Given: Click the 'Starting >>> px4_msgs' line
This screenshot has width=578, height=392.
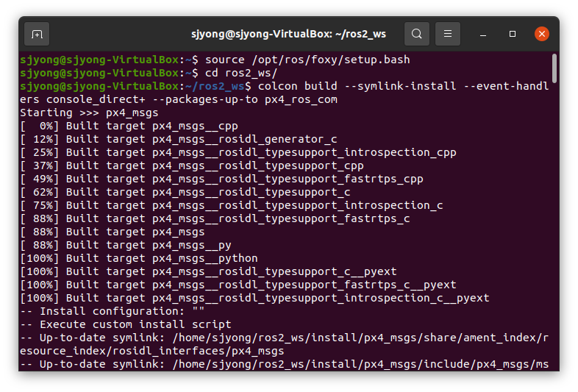Looking at the screenshot, I should click(89, 113).
